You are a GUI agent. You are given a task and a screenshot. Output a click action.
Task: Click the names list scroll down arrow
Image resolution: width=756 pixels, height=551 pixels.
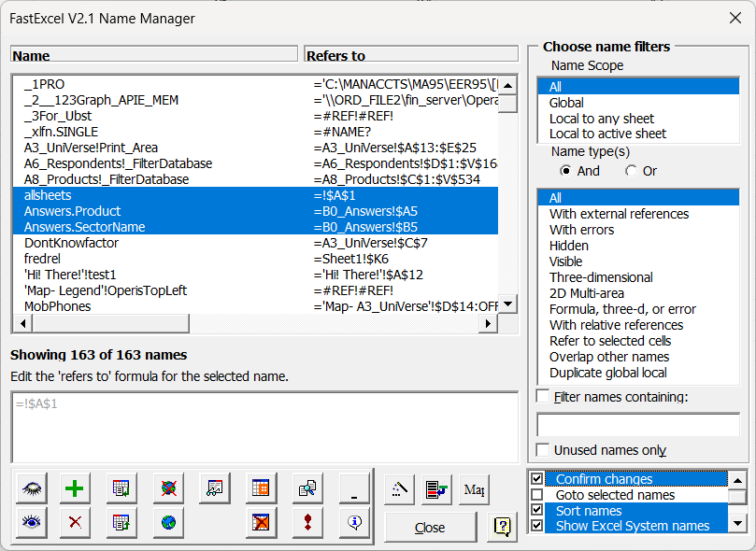[507, 304]
